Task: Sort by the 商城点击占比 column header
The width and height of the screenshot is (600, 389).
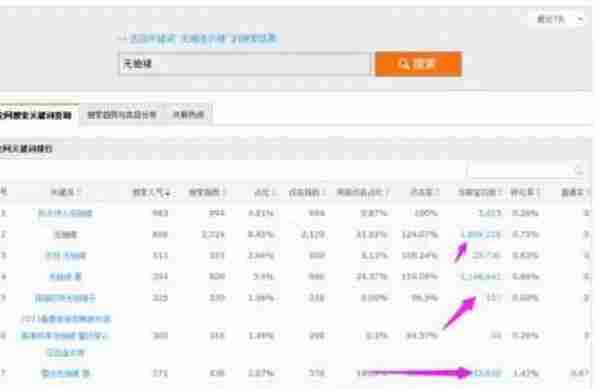Action: coord(362,192)
